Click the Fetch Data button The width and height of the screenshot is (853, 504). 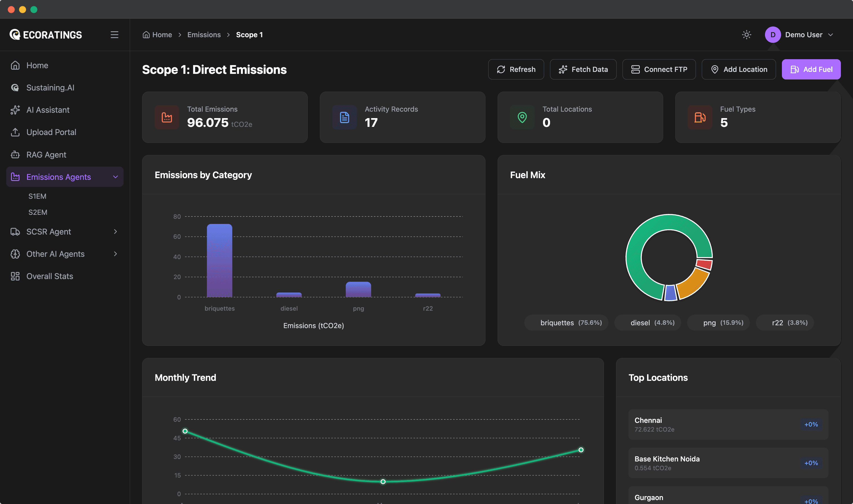(x=583, y=69)
